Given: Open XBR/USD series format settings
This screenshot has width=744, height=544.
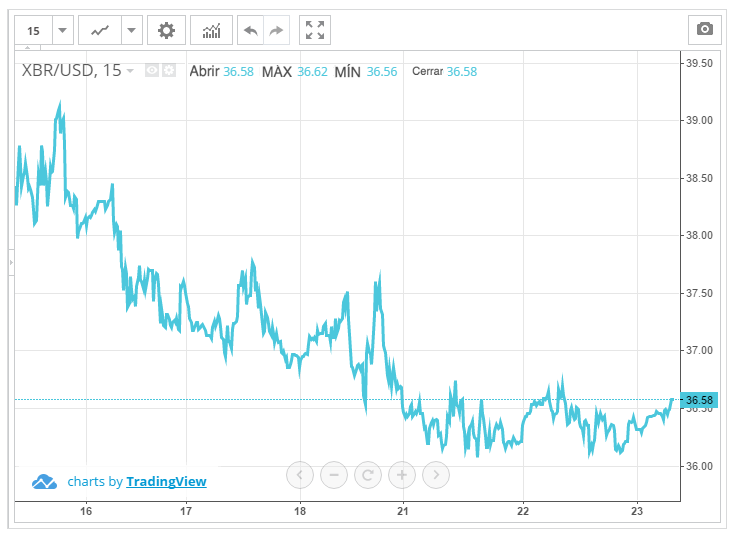Looking at the screenshot, I should 169,71.
